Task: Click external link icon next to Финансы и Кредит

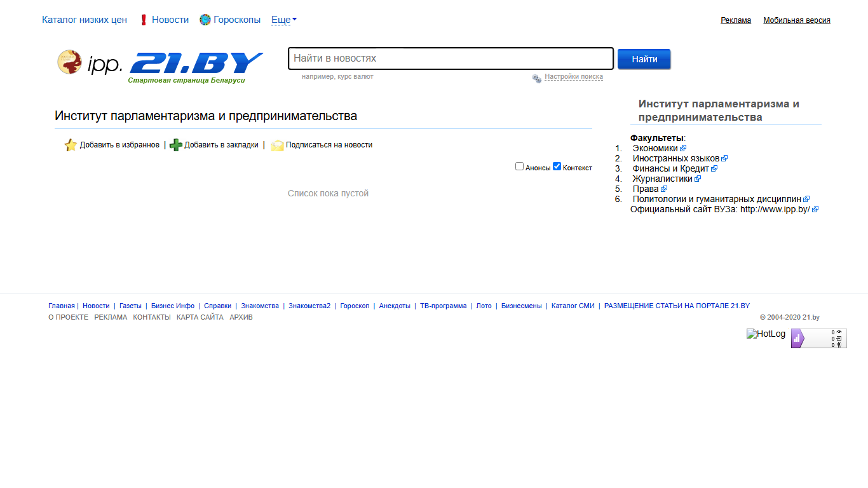Action: click(x=714, y=168)
